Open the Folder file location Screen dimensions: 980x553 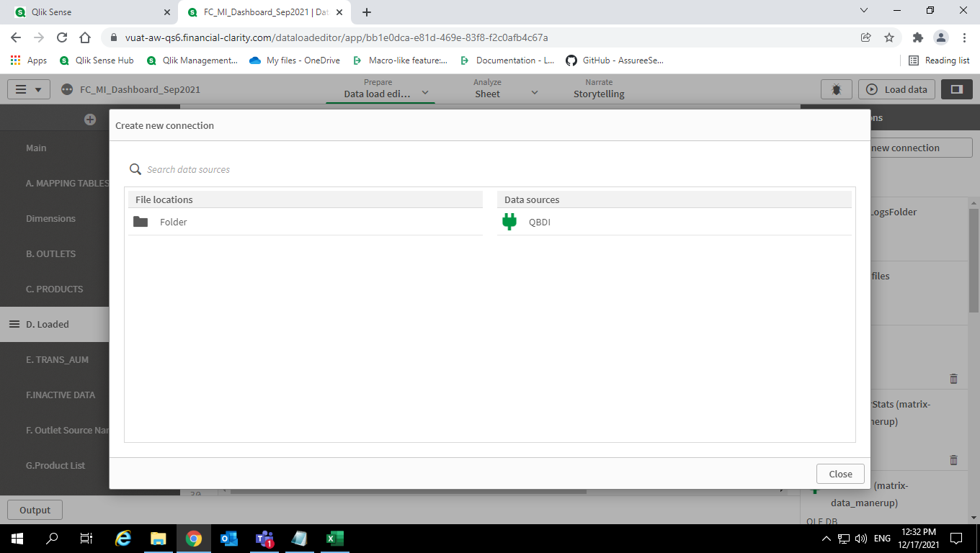click(173, 222)
